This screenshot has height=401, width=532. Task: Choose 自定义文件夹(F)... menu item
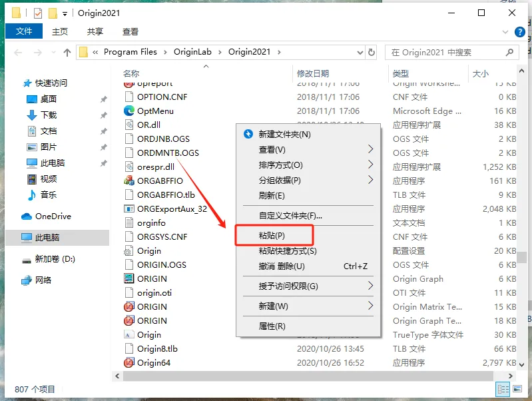click(308, 216)
